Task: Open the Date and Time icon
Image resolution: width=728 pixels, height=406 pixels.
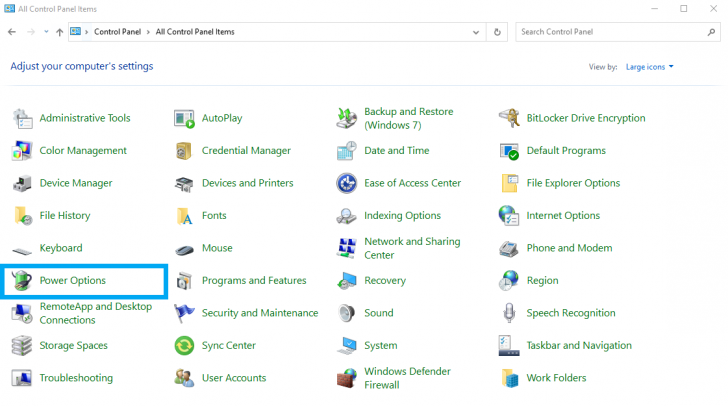Action: (x=346, y=151)
